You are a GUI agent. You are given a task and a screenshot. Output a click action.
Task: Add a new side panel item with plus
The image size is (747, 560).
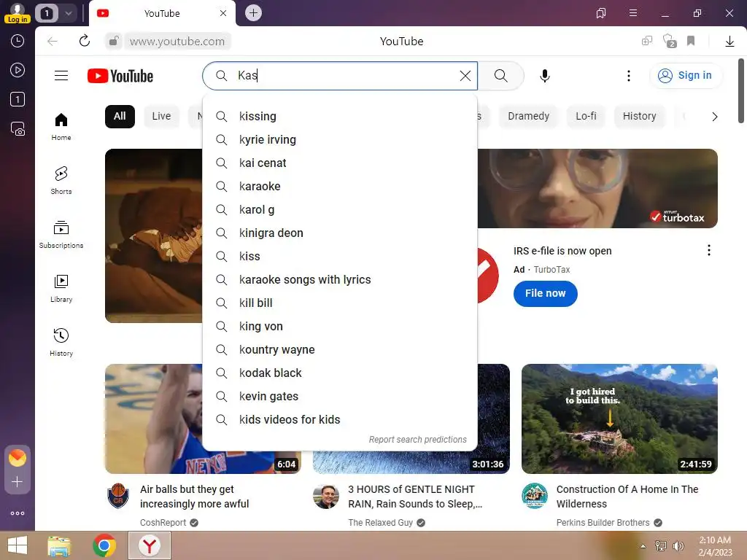(x=18, y=482)
